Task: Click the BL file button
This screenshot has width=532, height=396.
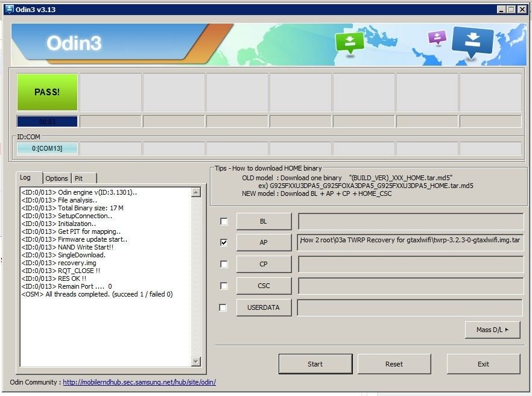Action: (x=264, y=221)
